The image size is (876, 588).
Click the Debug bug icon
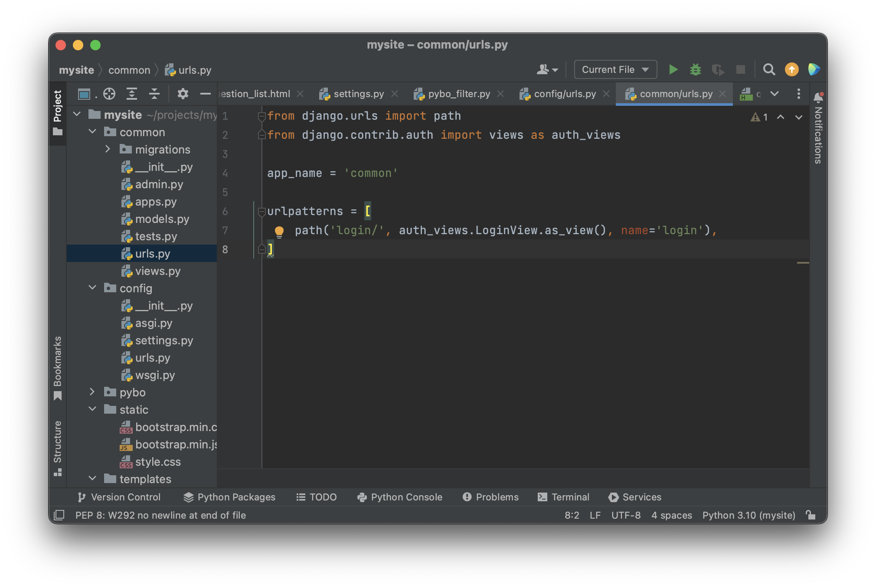[x=696, y=69]
